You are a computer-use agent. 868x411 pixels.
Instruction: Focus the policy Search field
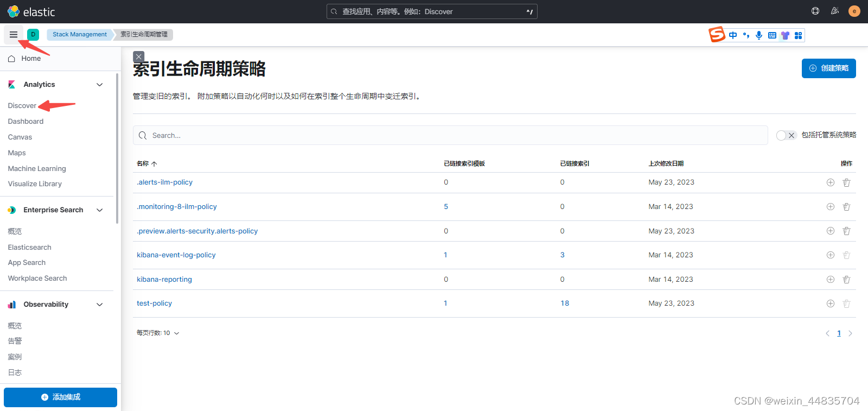pyautogui.click(x=450, y=136)
